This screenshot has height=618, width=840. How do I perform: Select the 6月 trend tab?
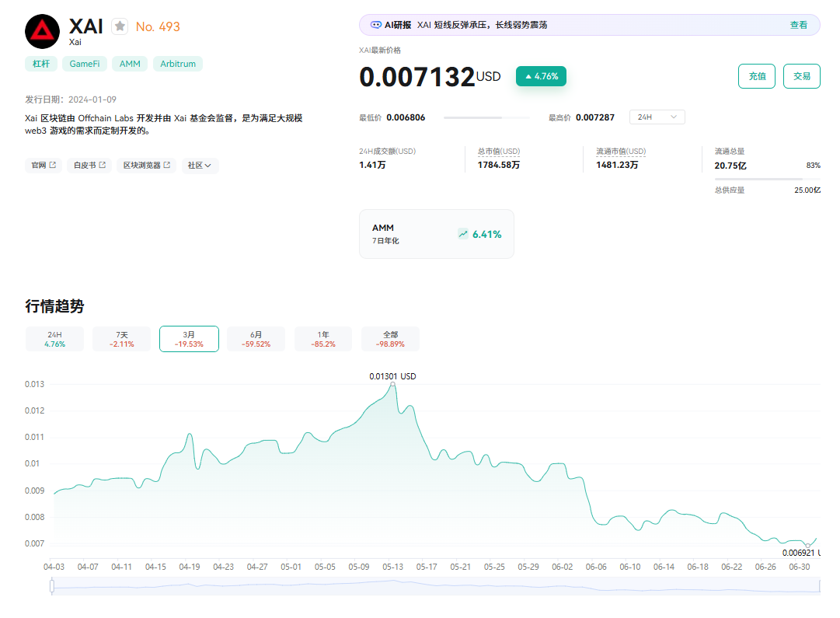pos(256,339)
